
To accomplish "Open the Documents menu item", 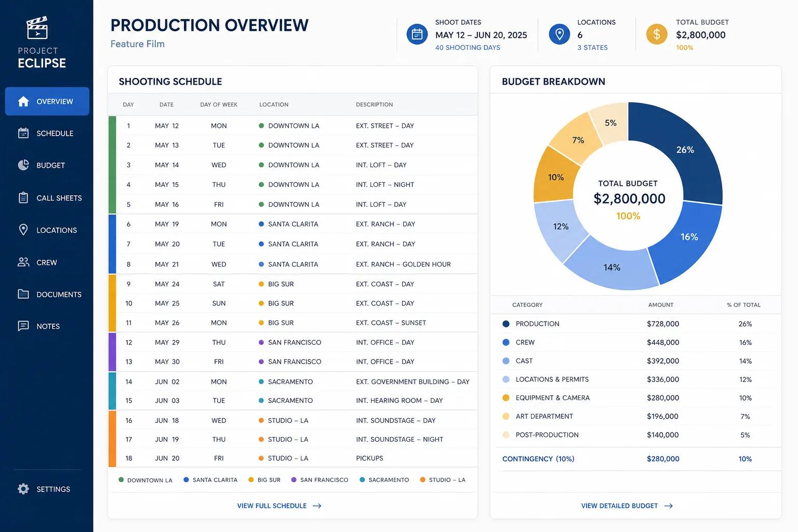I will click(x=47, y=294).
